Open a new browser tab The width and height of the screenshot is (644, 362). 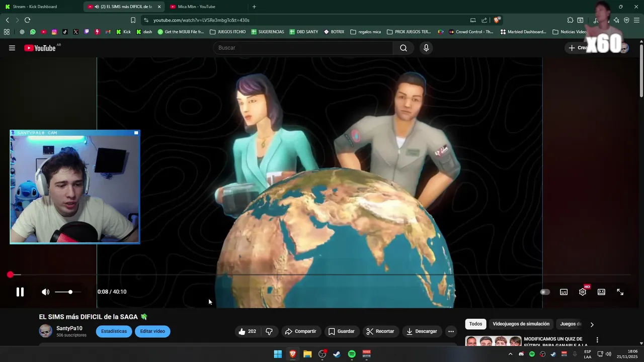(x=254, y=7)
